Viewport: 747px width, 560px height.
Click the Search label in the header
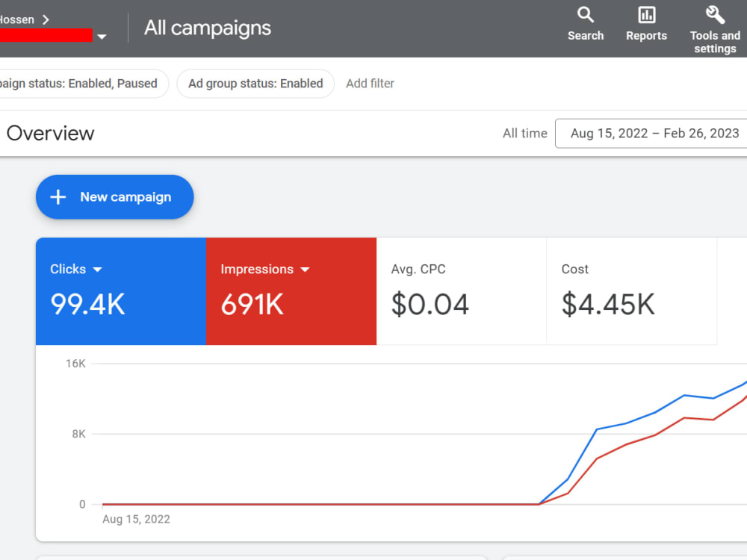(586, 36)
